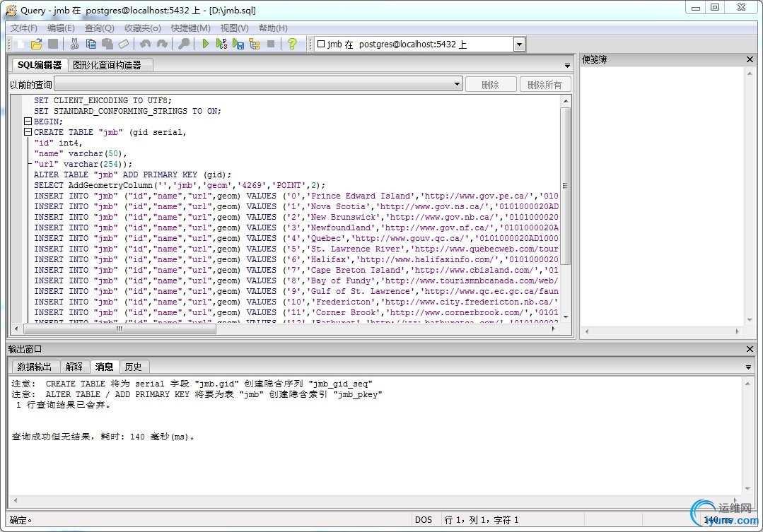Click the Undo arrow icon
This screenshot has height=532, width=763.
[145, 44]
